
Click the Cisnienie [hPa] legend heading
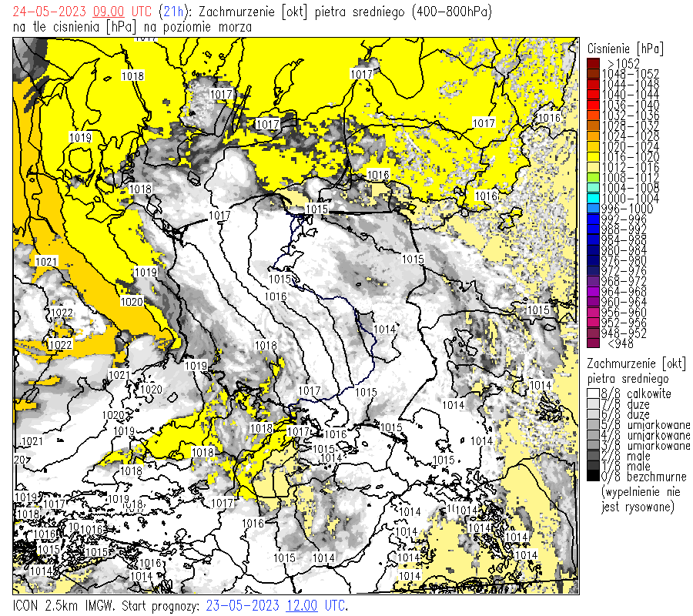(x=625, y=49)
